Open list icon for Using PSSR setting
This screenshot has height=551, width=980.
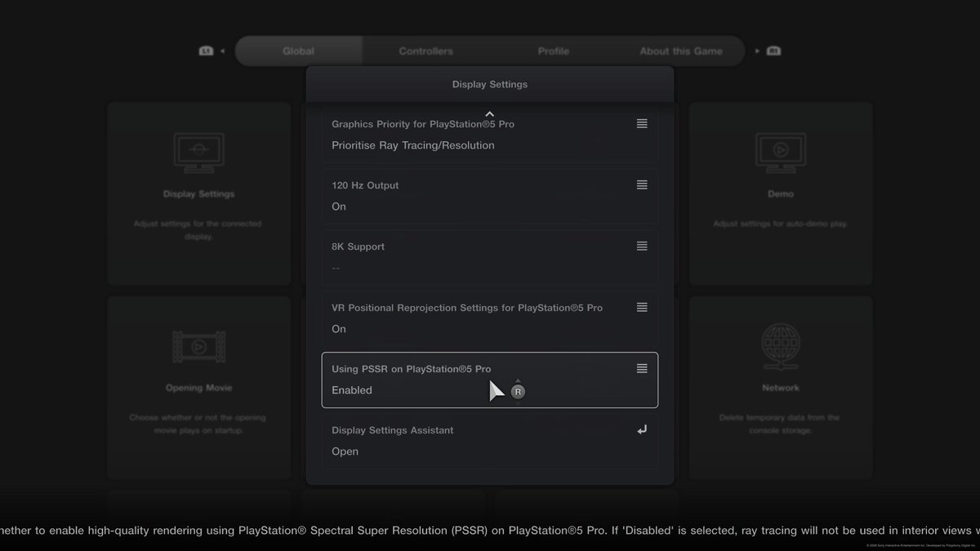click(x=642, y=369)
